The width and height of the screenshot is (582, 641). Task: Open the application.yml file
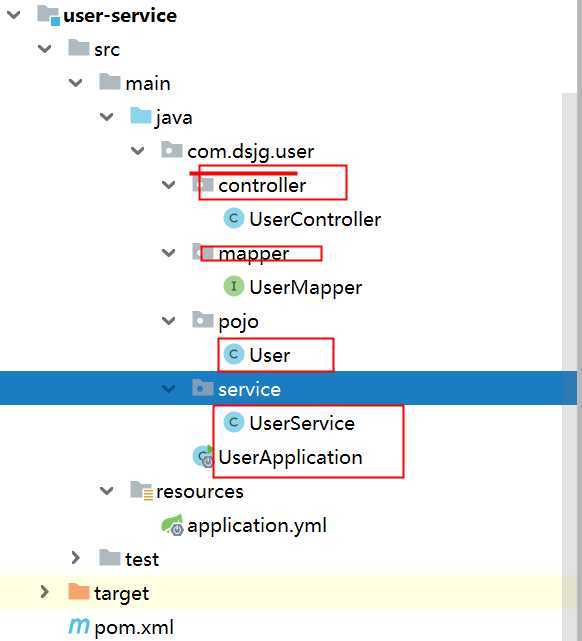(x=257, y=526)
